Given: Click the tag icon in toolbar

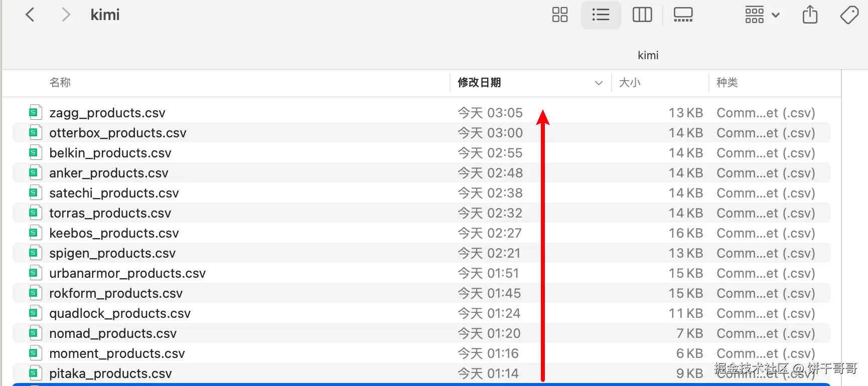Looking at the screenshot, I should [x=849, y=15].
